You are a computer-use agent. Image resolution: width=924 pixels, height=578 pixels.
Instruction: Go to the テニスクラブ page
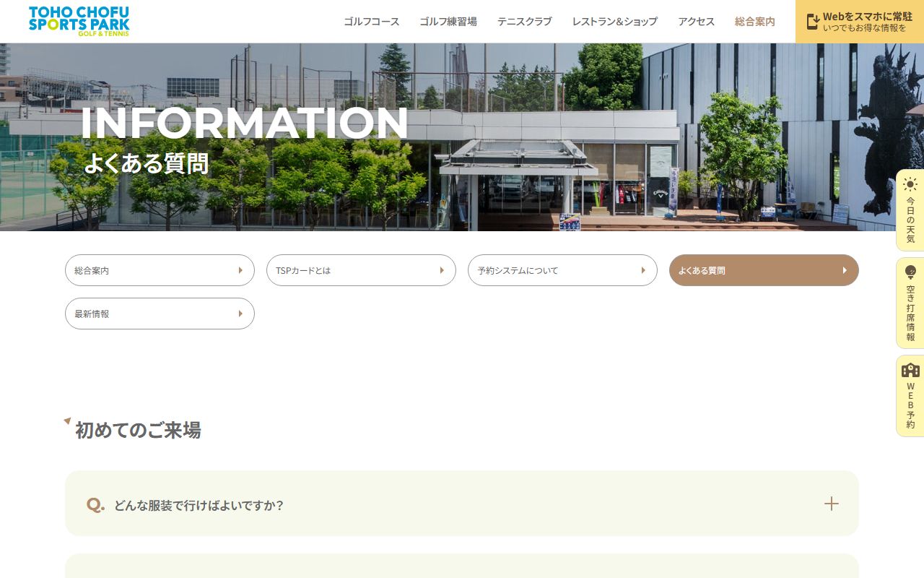coord(525,22)
